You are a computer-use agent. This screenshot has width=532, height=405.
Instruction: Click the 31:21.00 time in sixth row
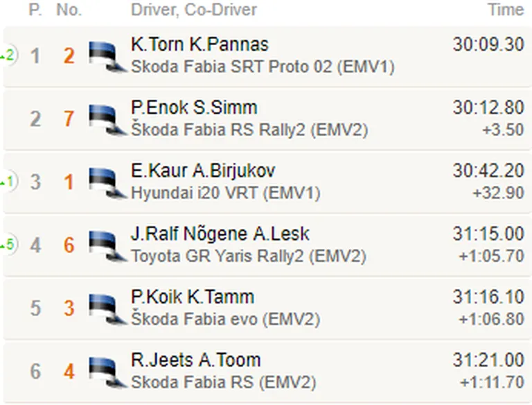coord(488,360)
